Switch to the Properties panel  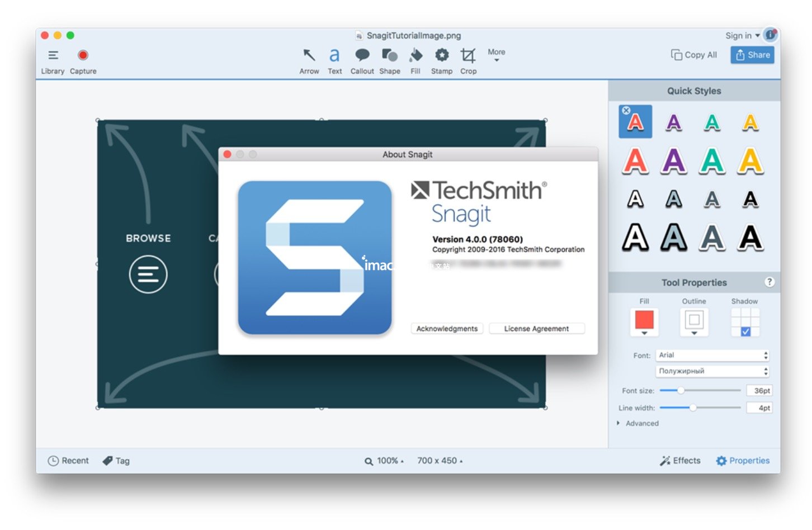[743, 461]
